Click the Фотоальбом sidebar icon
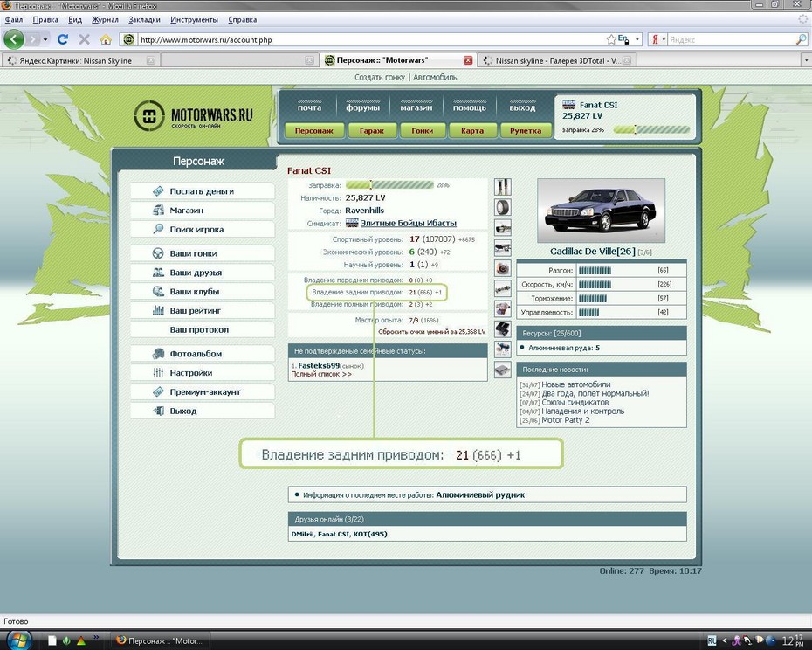The height and width of the screenshot is (650, 812). [158, 354]
